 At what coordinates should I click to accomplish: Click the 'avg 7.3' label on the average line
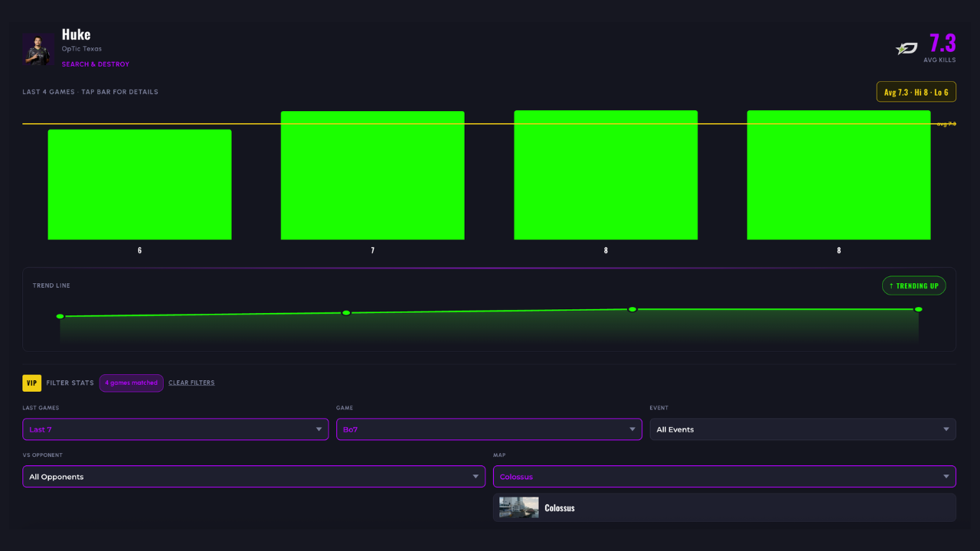pyautogui.click(x=946, y=124)
